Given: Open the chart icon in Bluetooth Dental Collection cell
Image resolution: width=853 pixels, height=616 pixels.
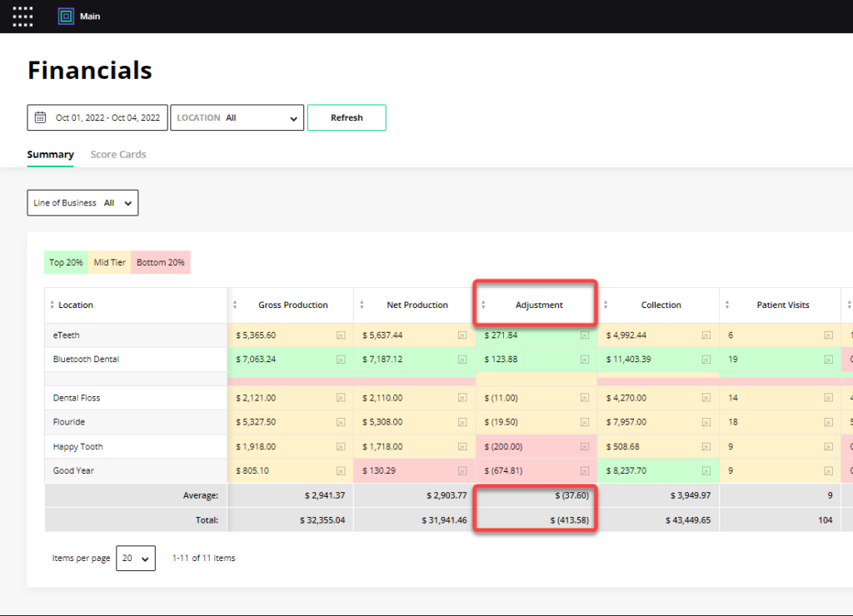Looking at the screenshot, I should pyautogui.click(x=705, y=360).
